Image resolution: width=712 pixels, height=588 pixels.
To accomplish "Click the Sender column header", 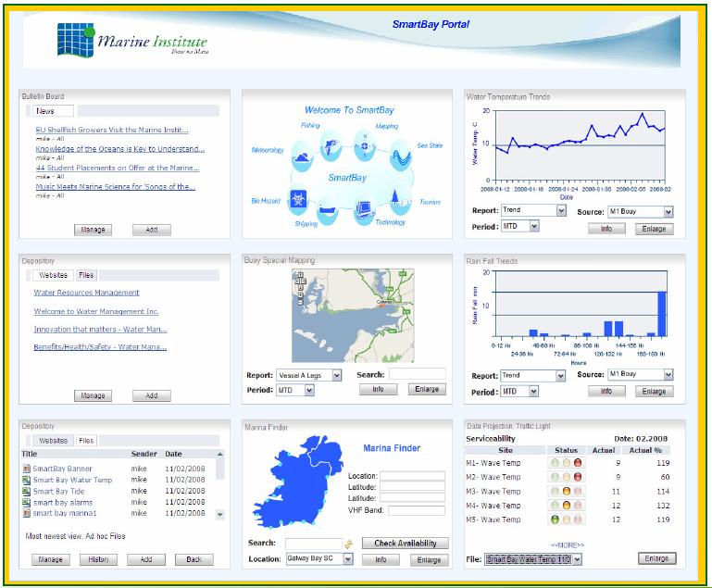I will 144,454.
